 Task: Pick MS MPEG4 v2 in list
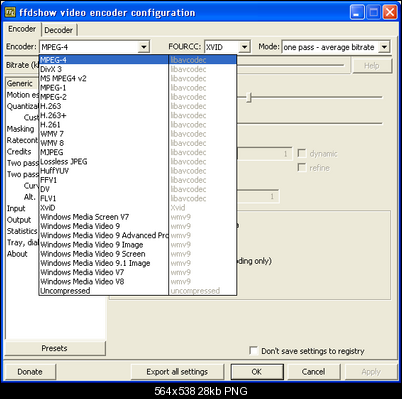(x=138, y=79)
